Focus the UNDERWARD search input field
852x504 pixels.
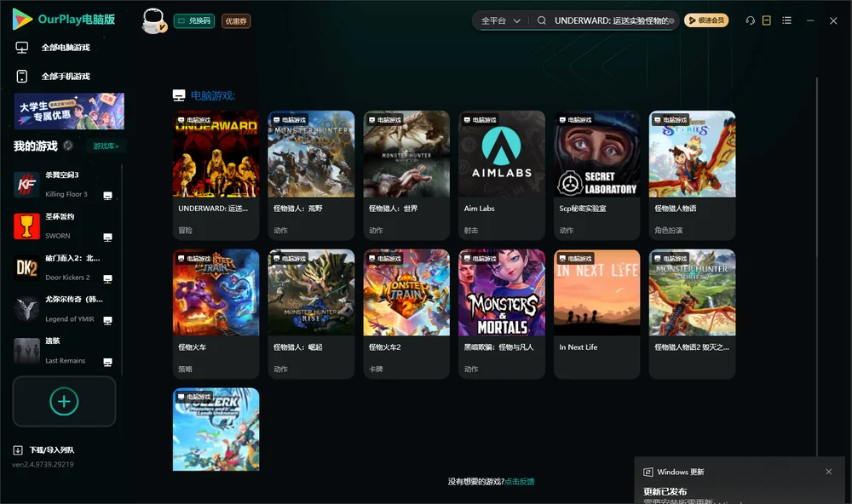click(610, 20)
